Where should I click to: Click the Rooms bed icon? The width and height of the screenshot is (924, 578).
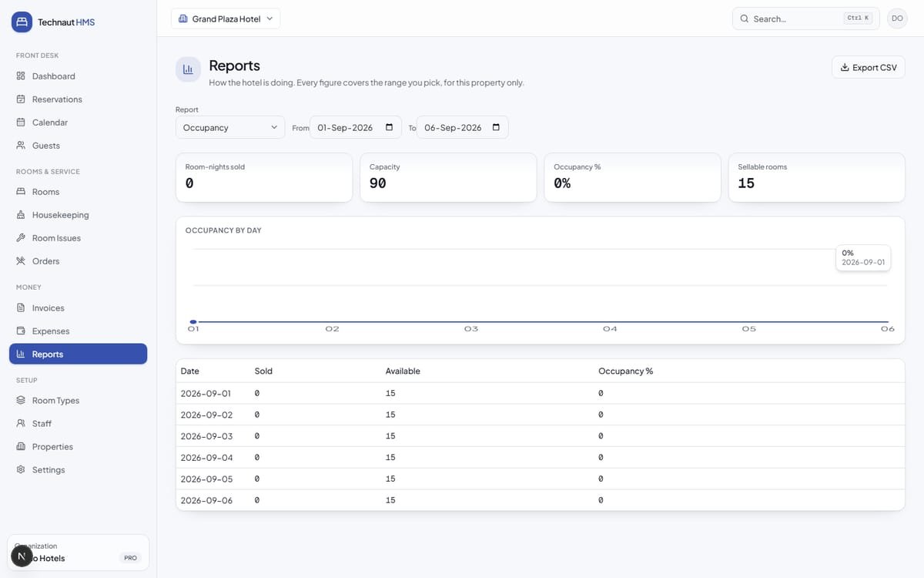(x=21, y=192)
